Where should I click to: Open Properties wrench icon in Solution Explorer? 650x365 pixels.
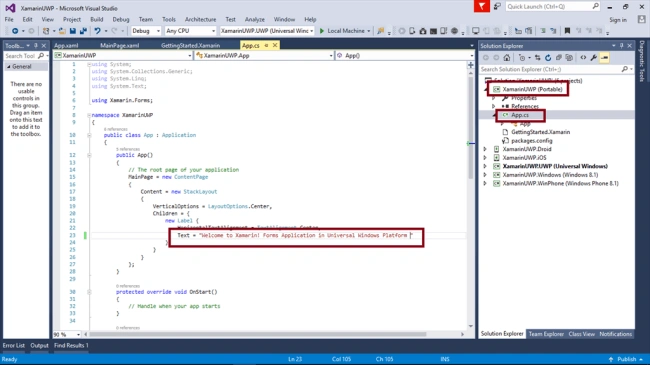(594, 58)
